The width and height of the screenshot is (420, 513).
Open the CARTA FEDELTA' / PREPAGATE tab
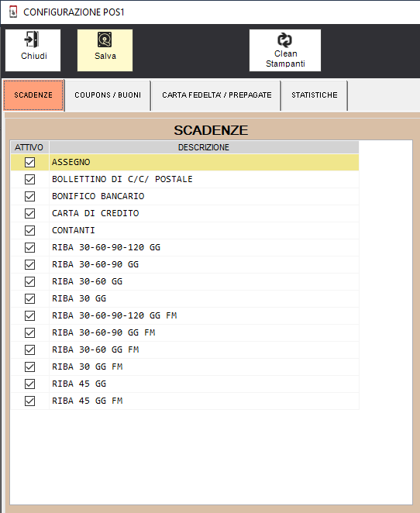pyautogui.click(x=216, y=95)
